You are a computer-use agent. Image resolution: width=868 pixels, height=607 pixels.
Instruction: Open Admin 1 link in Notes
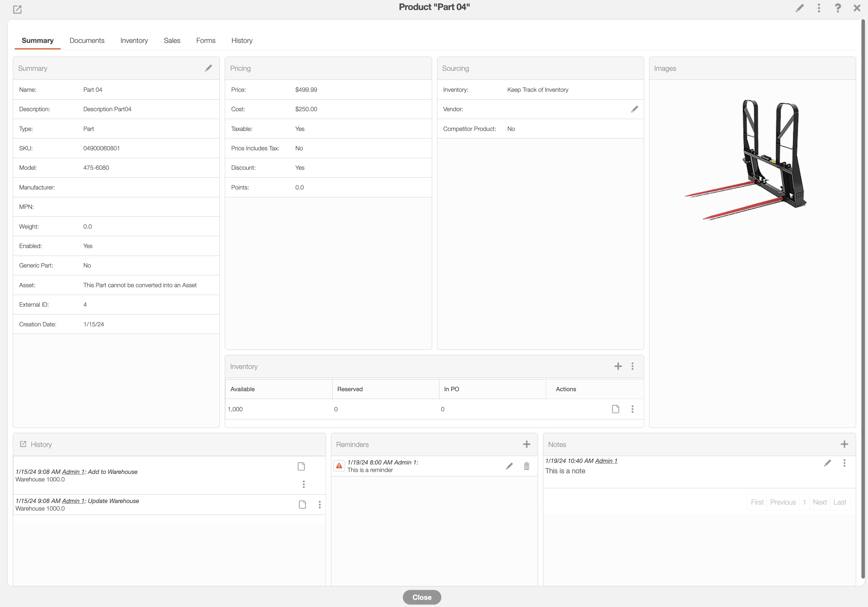[606, 461]
